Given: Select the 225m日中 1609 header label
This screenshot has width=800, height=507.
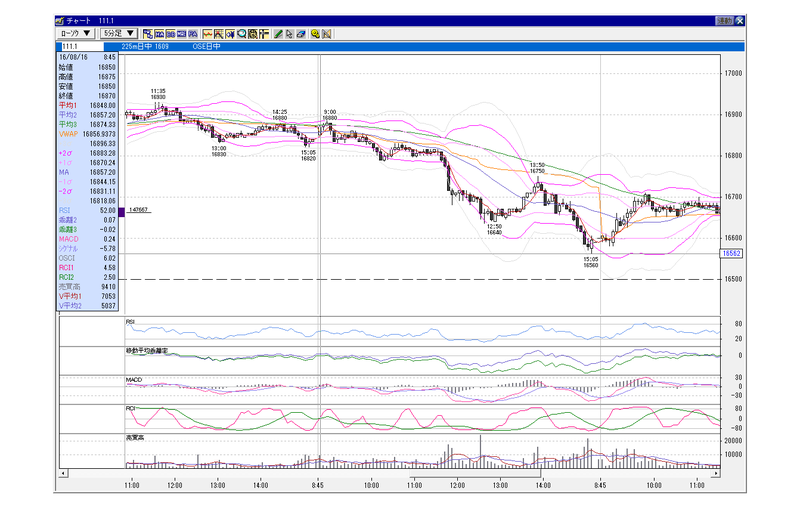Looking at the screenshot, I should point(145,46).
